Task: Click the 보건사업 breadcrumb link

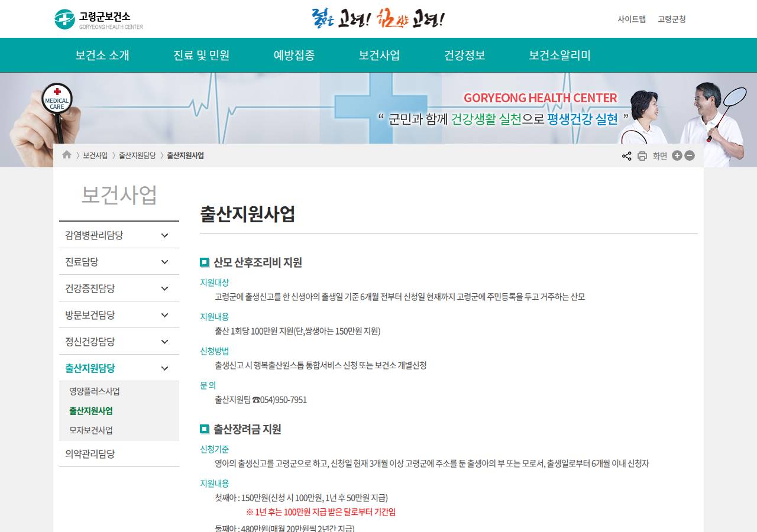Action: (95, 155)
